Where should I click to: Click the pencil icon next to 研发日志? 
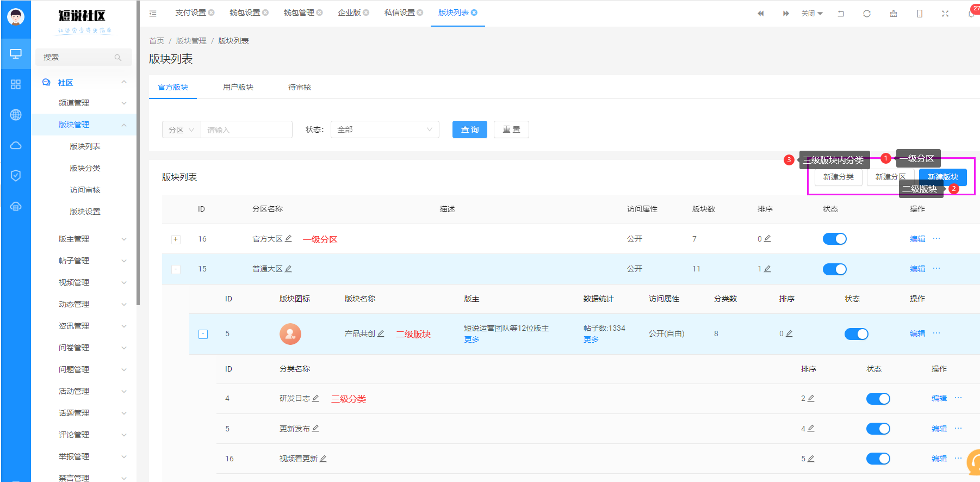315,398
